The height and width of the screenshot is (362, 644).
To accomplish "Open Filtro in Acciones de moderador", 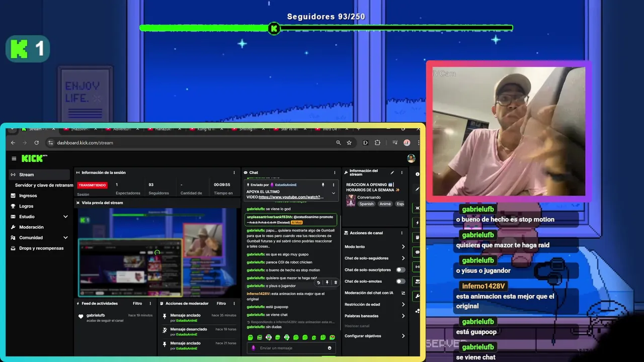I will pos(221,303).
